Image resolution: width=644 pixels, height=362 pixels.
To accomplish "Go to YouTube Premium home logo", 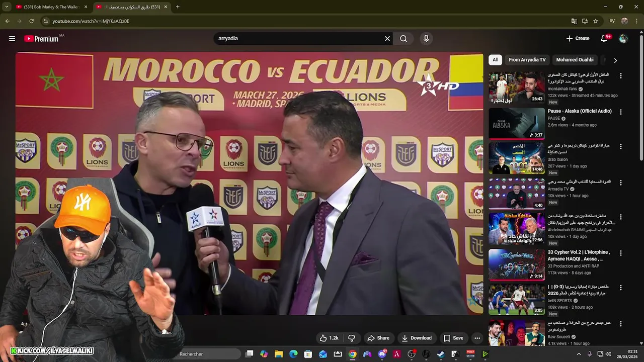I will [41, 39].
